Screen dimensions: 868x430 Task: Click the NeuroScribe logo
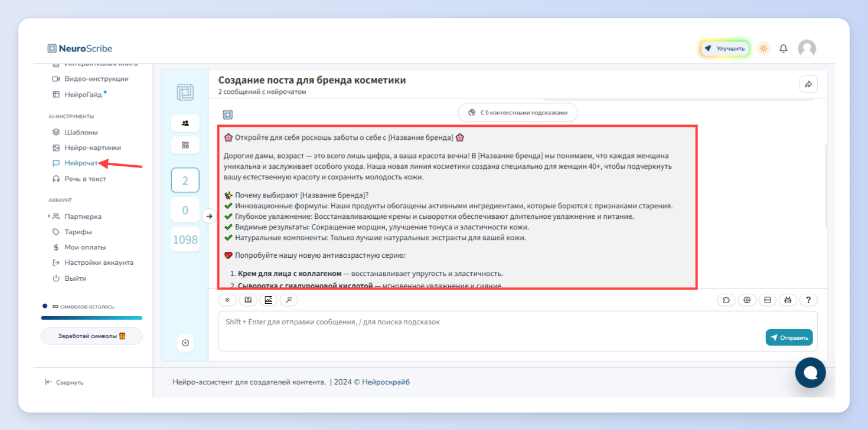[80, 48]
